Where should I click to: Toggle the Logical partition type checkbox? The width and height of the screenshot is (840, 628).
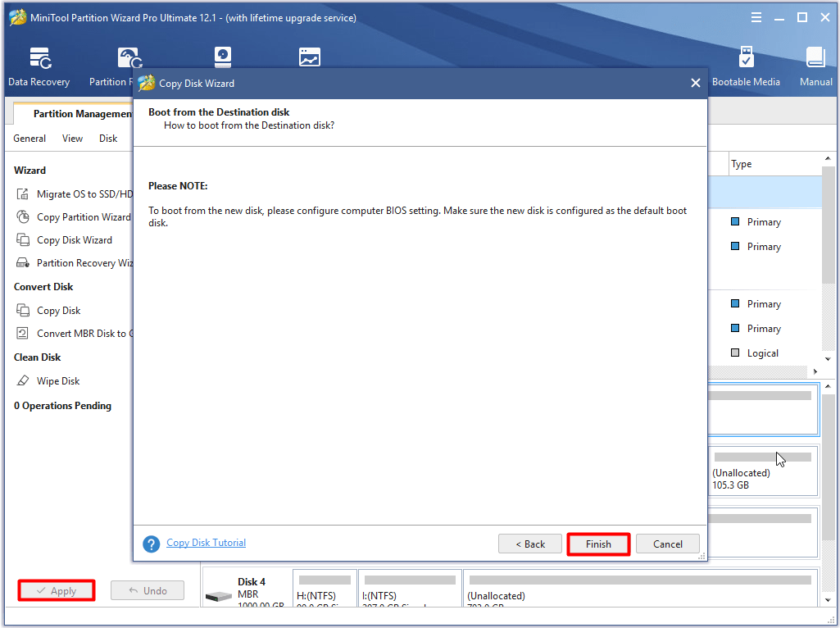coord(735,353)
